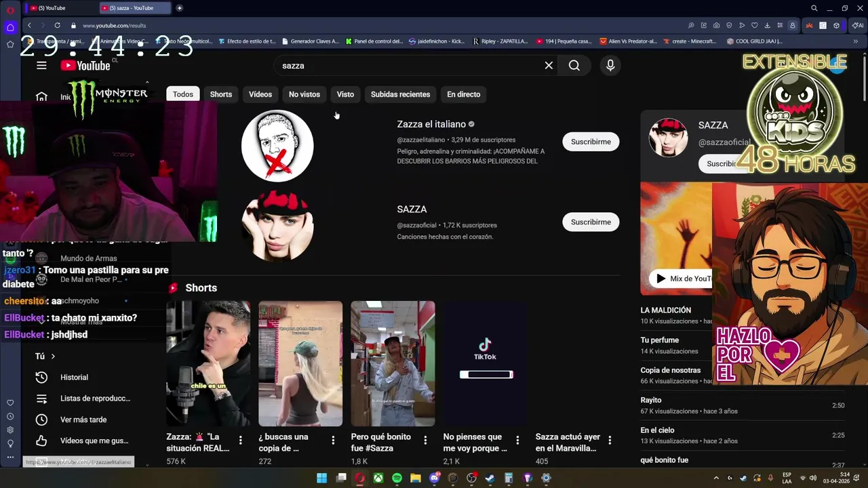Switch to the first '(5) YouTube' browser tab

[60, 8]
